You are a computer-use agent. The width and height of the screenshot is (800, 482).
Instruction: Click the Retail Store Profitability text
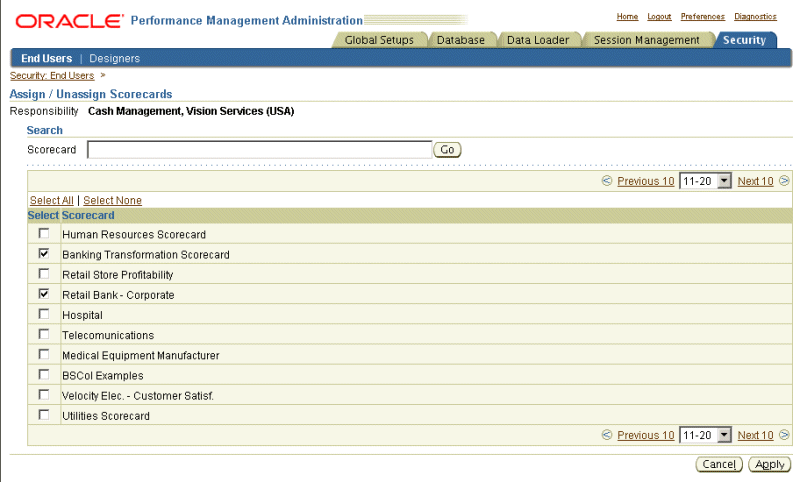pyautogui.click(x=117, y=275)
